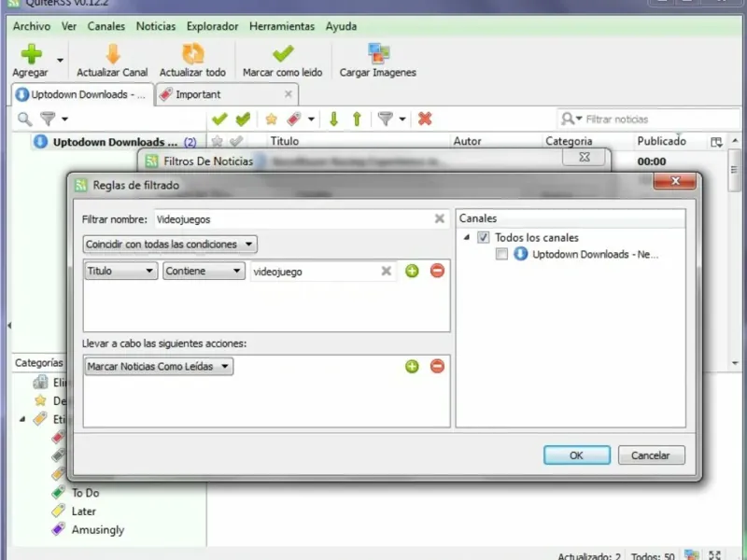747x560 pixels.
Task: Open the Ayuda menu
Action: [x=341, y=27]
